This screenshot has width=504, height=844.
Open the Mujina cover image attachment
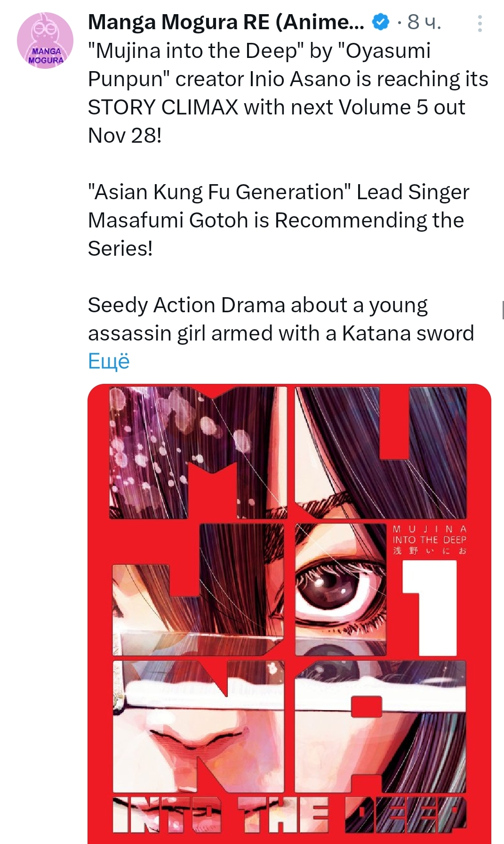[289, 614]
